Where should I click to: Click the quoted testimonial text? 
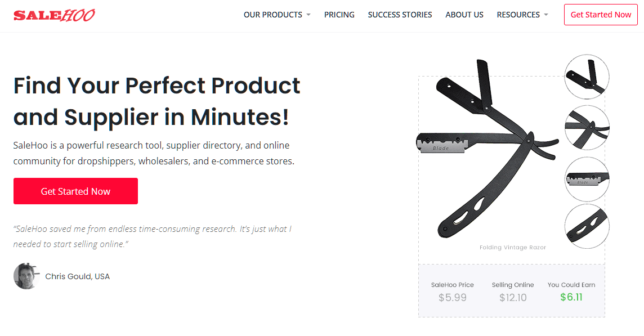pos(152,236)
